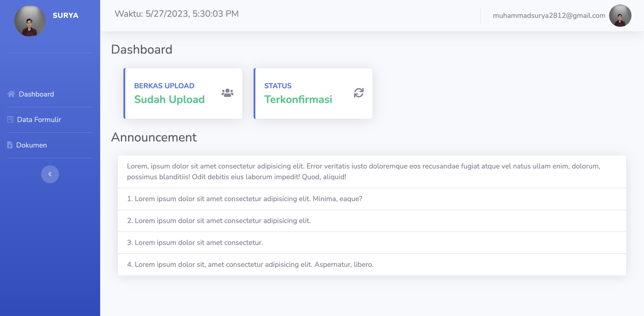Click the file upload icon beside Dokumen

coord(10,145)
